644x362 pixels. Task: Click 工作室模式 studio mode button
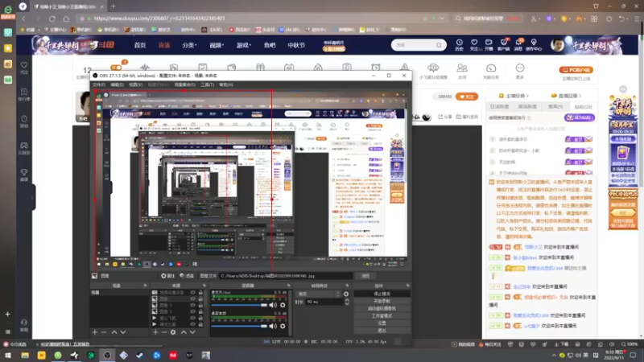(x=382, y=315)
